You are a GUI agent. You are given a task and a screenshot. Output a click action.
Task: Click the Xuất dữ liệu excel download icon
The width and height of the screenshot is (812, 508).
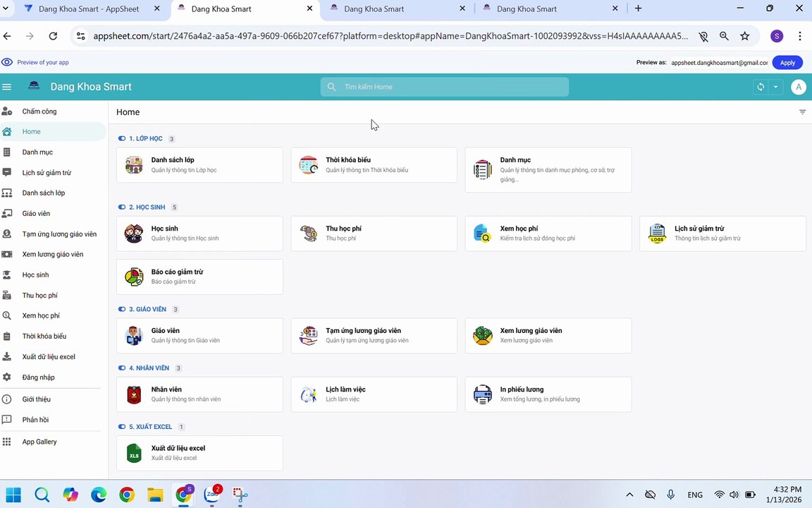pyautogui.click(x=7, y=356)
